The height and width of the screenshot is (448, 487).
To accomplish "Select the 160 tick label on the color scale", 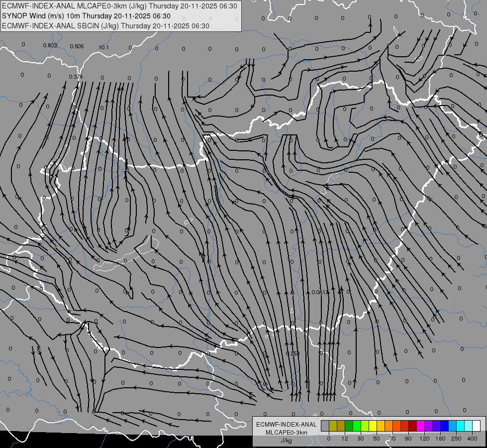I will point(440,439).
